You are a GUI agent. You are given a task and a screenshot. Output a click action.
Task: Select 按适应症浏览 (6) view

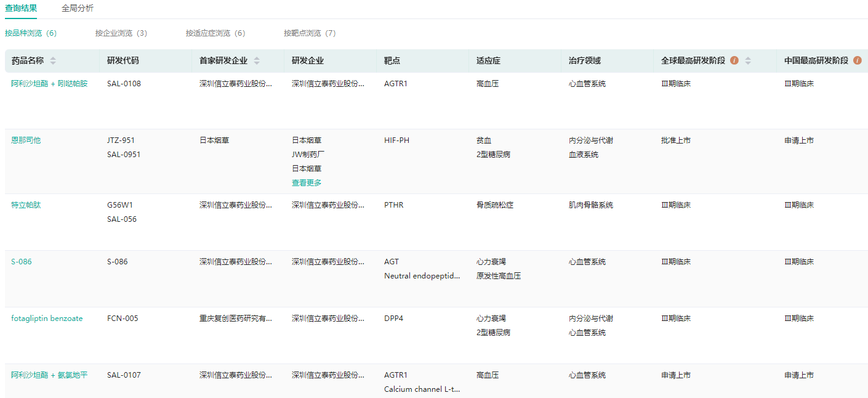pos(215,33)
